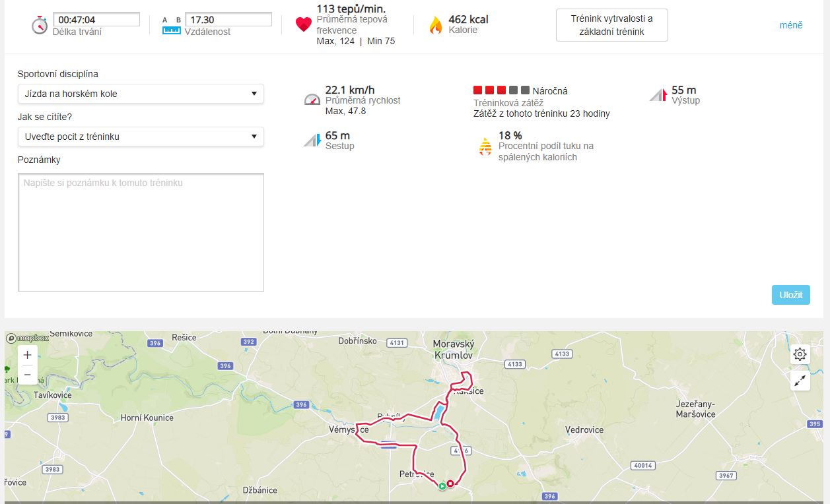Edit the distance field 17.30
Image resolution: width=830 pixels, height=504 pixels.
(x=228, y=20)
